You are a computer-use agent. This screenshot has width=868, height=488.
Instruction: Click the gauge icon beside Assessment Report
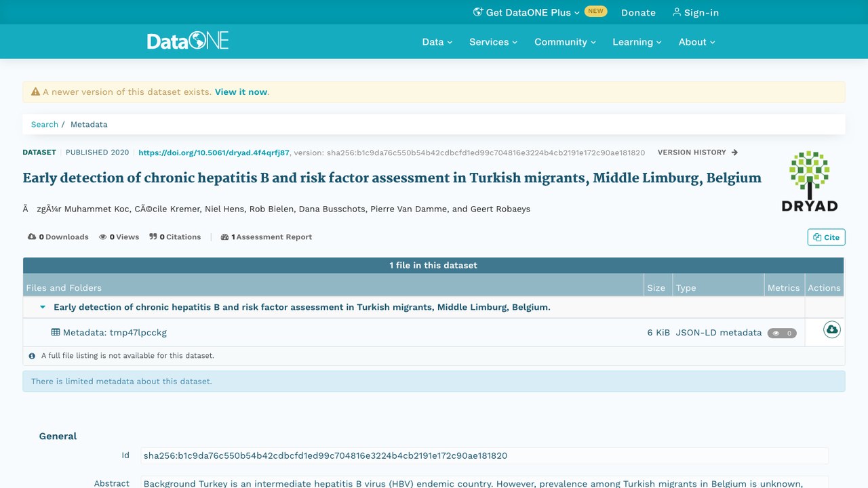224,237
